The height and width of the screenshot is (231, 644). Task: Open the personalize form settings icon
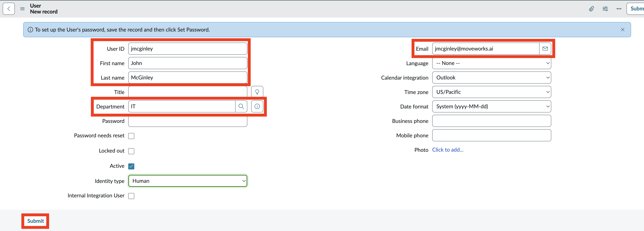605,9
